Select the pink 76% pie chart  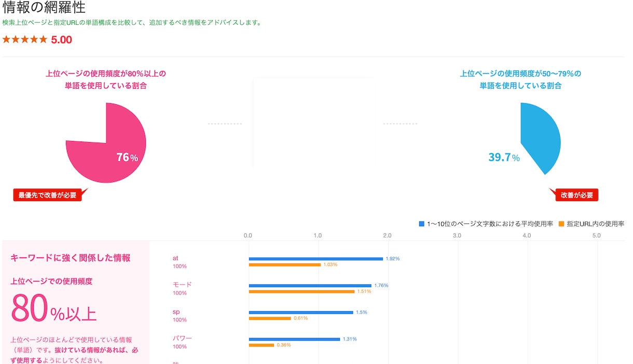pyautogui.click(x=106, y=143)
